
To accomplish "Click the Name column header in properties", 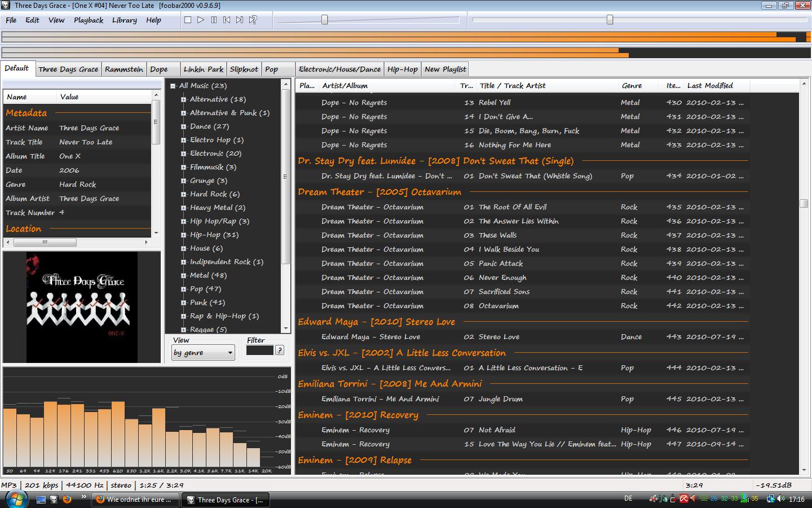I will (30, 97).
